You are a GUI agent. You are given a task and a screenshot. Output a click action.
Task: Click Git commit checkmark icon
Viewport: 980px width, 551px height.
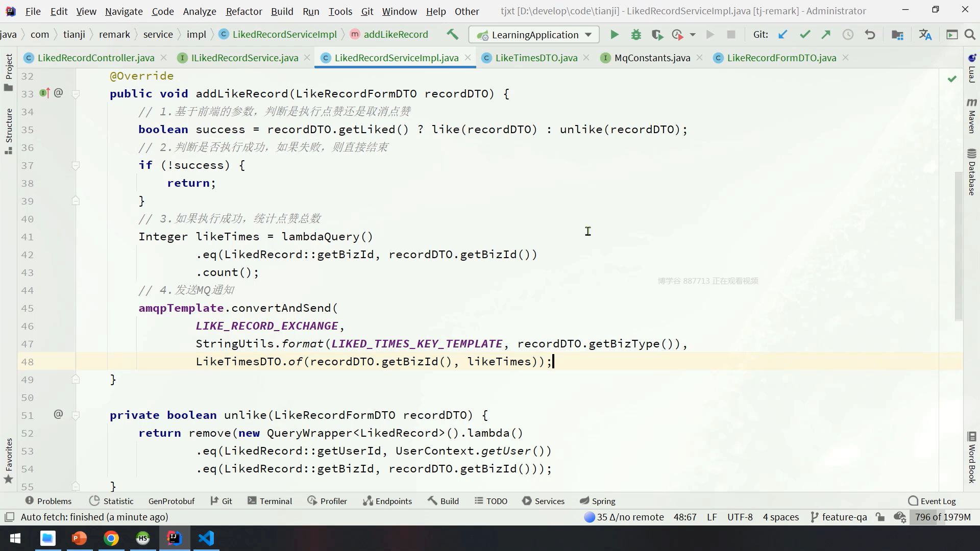click(x=805, y=35)
